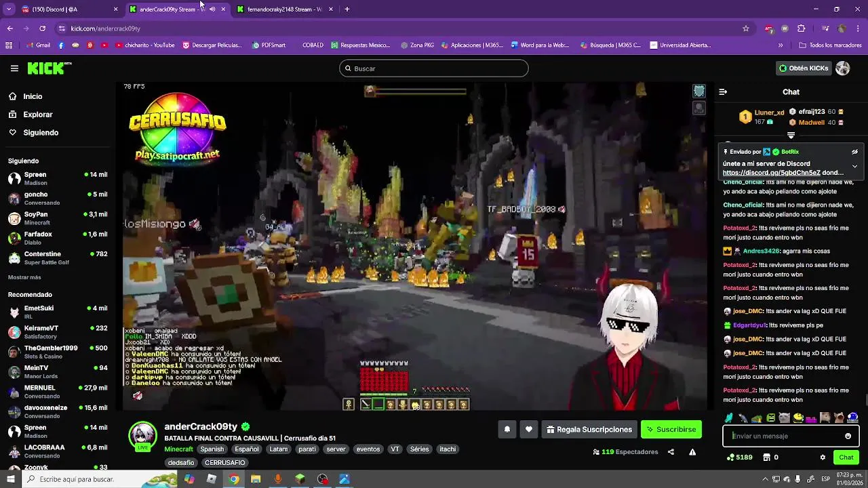This screenshot has width=868, height=488.
Task: Click Regala Suscripciones button
Action: point(589,429)
